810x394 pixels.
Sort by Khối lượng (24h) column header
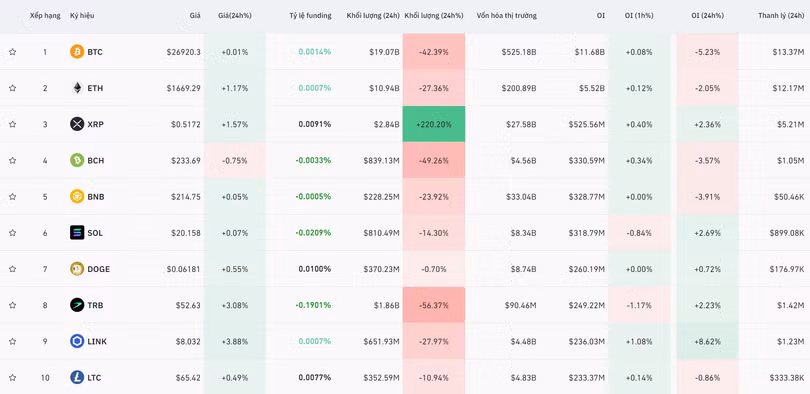tap(373, 15)
